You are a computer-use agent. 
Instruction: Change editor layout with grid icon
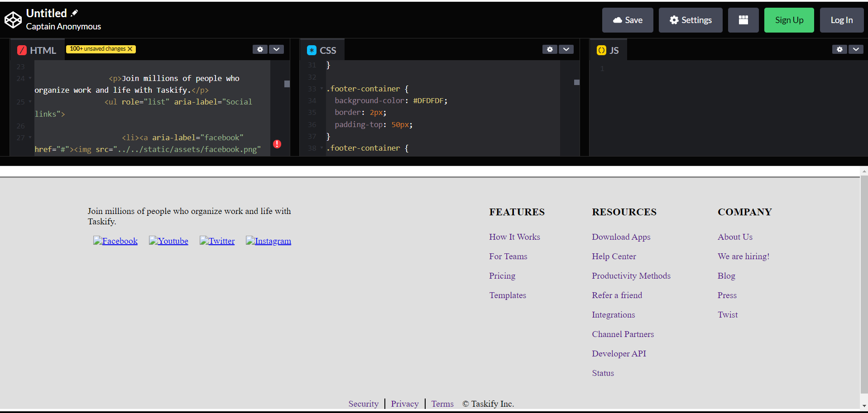click(743, 20)
